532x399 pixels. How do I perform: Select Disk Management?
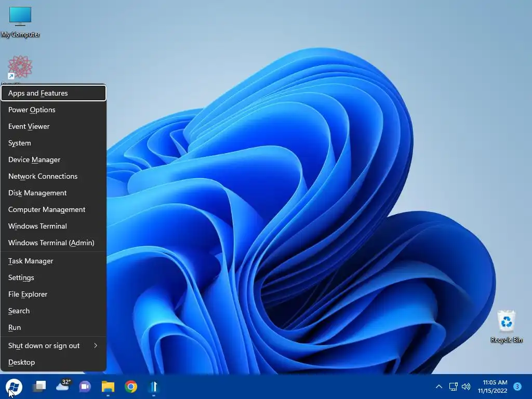coord(54,193)
